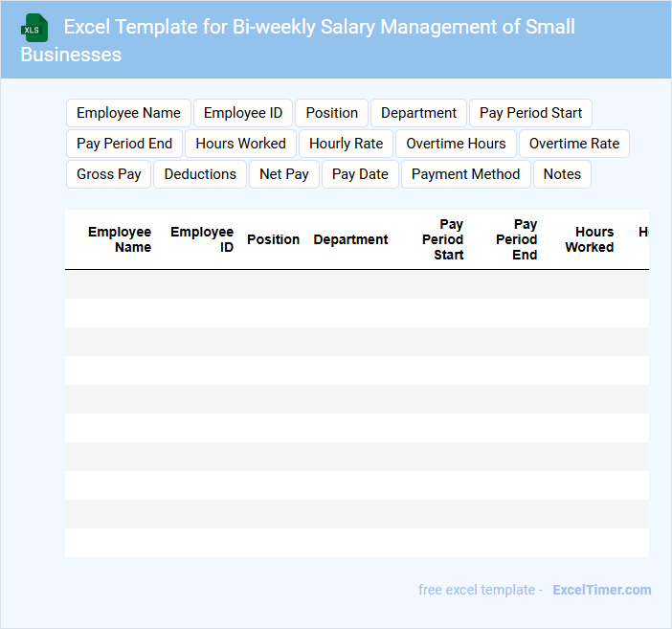Select the Department tag
The height and width of the screenshot is (629, 672).
(x=418, y=113)
